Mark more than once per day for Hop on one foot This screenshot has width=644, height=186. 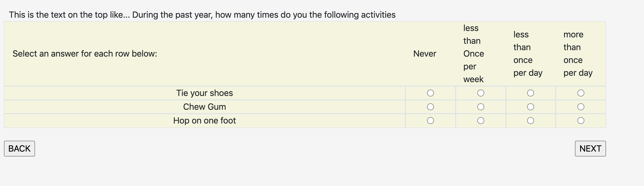pyautogui.click(x=581, y=121)
